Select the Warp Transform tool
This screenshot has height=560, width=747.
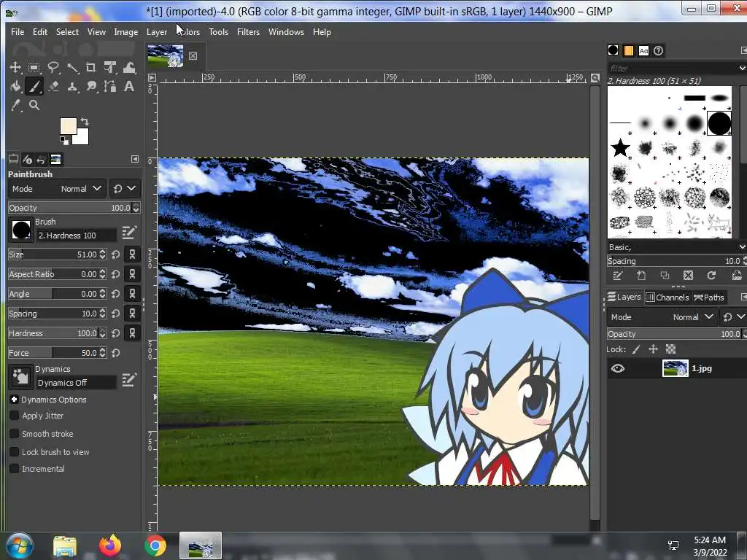(x=129, y=68)
